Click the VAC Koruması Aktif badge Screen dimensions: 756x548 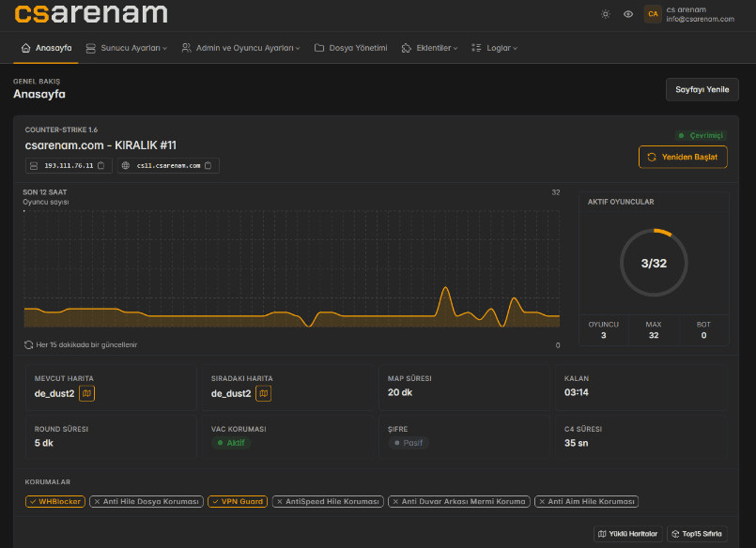(x=231, y=443)
